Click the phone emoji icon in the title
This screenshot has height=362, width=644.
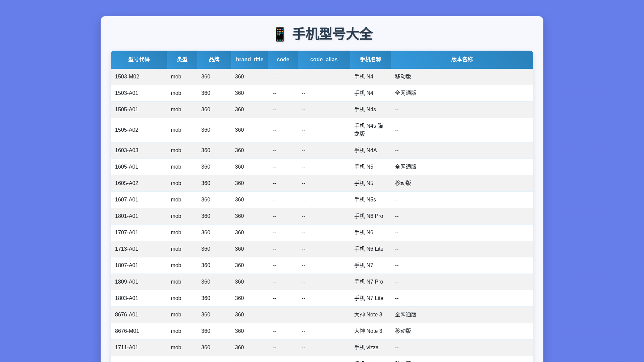tap(280, 34)
